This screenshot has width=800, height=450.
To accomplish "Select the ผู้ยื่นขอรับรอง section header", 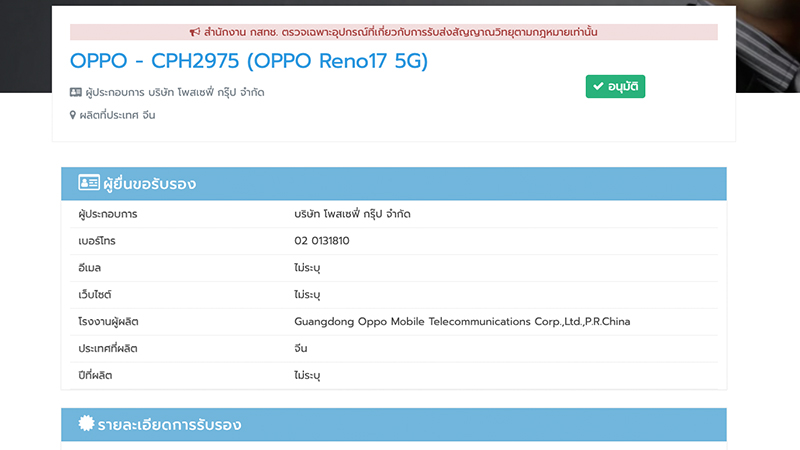I will [394, 184].
